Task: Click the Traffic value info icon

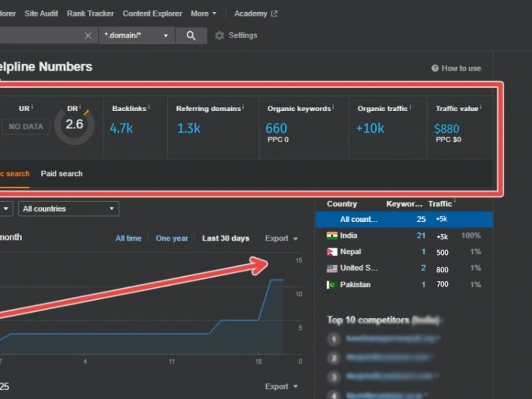Action: pyautogui.click(x=481, y=107)
